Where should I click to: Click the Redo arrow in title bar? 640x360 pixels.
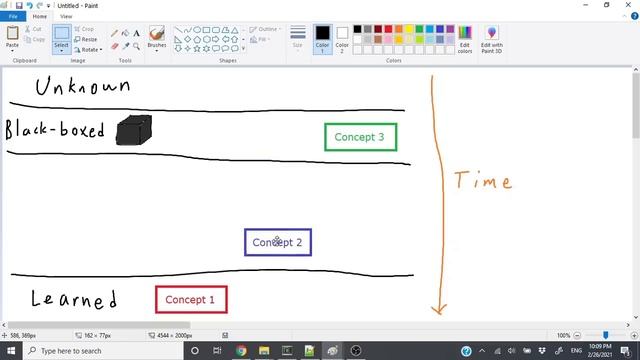pos(40,6)
